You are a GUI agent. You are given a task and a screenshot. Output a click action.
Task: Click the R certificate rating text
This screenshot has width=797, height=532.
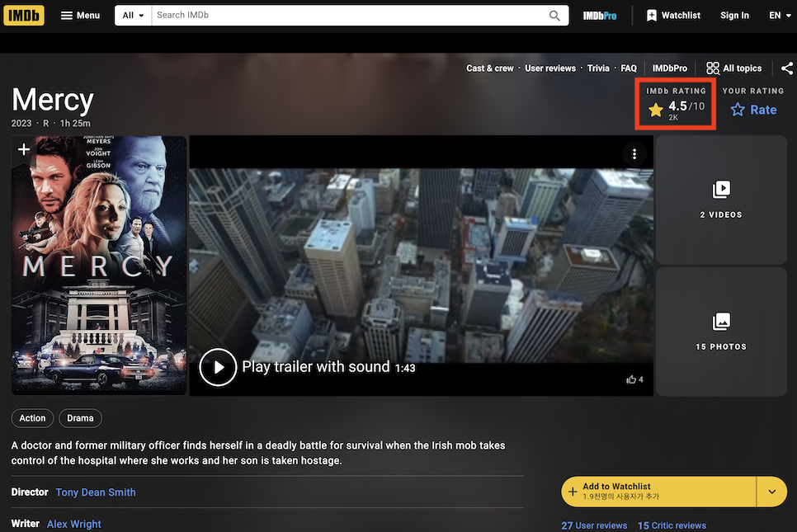click(x=45, y=124)
